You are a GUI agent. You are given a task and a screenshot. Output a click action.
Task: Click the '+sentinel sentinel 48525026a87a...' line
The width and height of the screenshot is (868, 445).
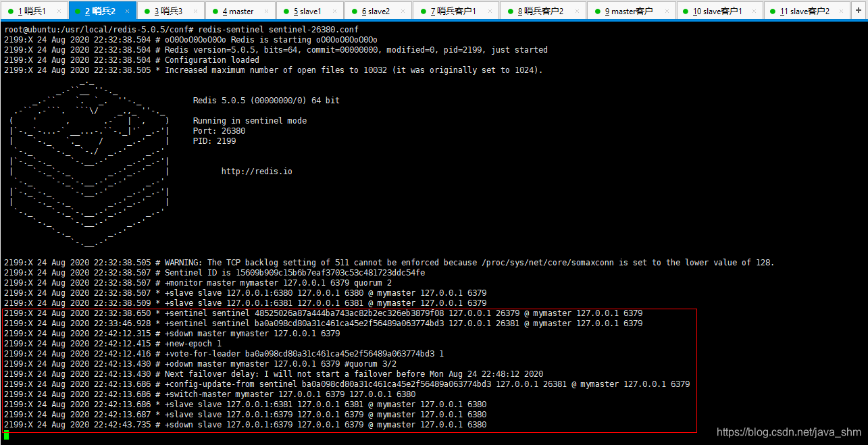point(323,313)
